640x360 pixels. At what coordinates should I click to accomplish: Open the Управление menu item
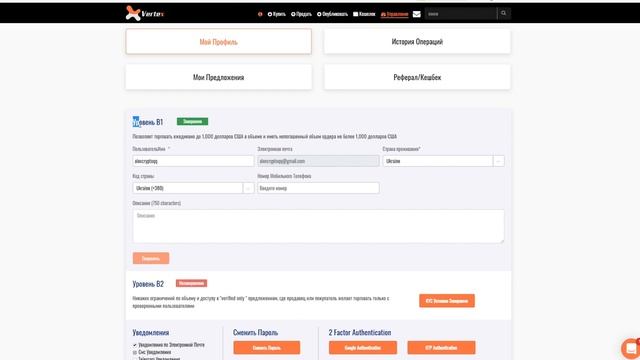tap(394, 14)
